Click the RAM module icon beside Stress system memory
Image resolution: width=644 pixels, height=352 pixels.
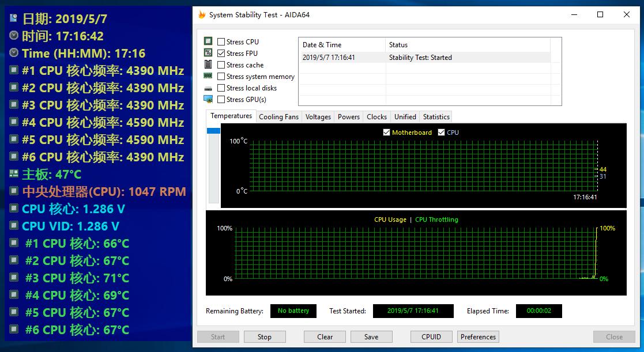tap(208, 76)
